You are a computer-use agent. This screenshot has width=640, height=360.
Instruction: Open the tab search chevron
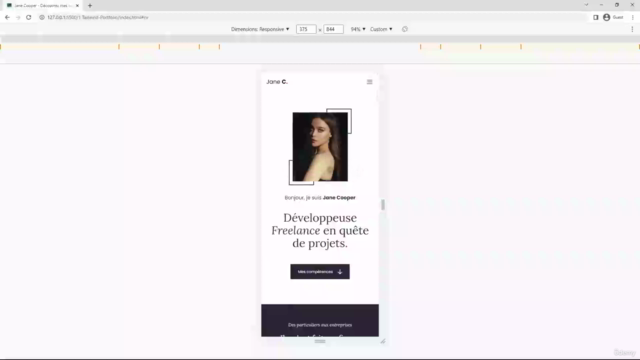pyautogui.click(x=586, y=5)
